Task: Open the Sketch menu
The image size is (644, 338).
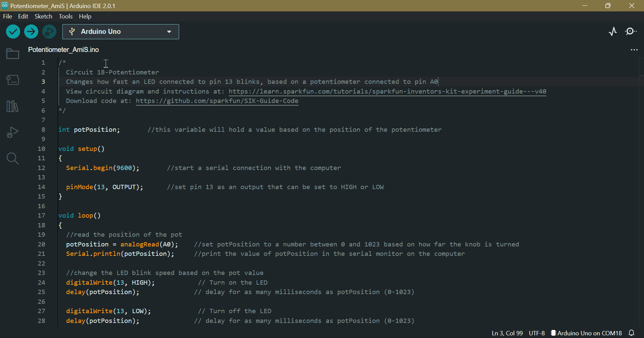Action: 43,16
